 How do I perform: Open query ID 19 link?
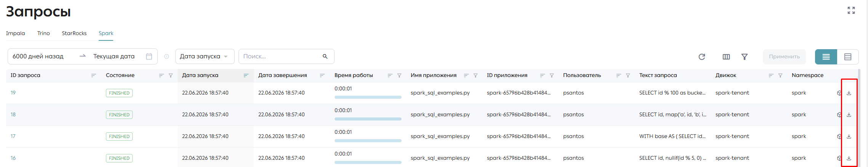[x=13, y=93]
